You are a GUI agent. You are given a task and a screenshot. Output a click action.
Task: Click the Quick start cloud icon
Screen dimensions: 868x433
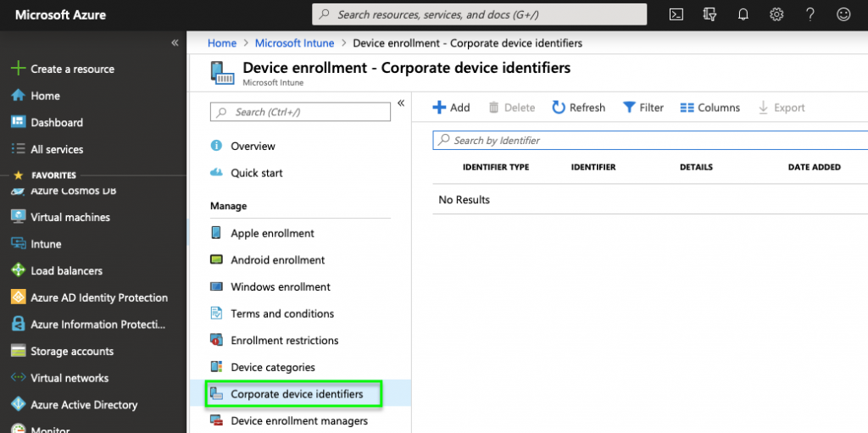tap(216, 173)
